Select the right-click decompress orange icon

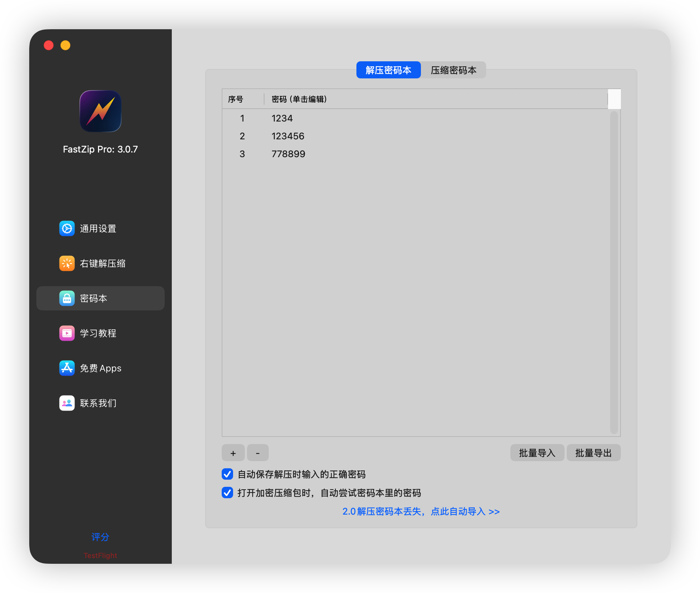click(67, 263)
